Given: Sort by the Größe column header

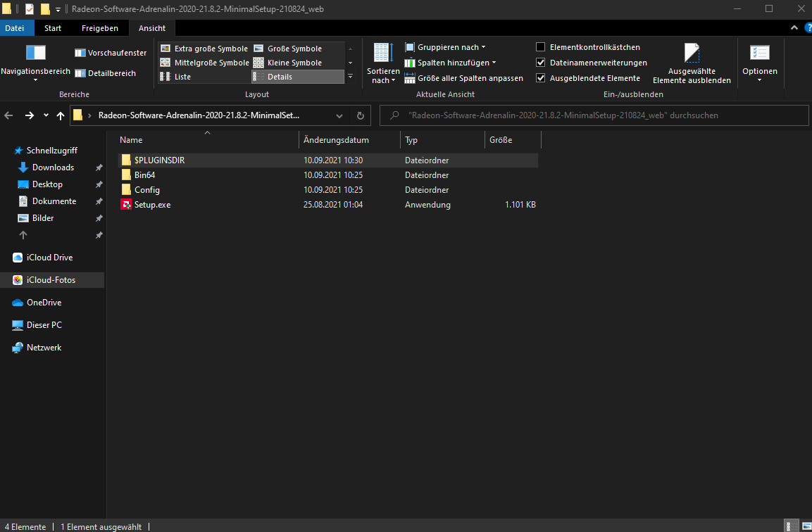Looking at the screenshot, I should click(513, 140).
